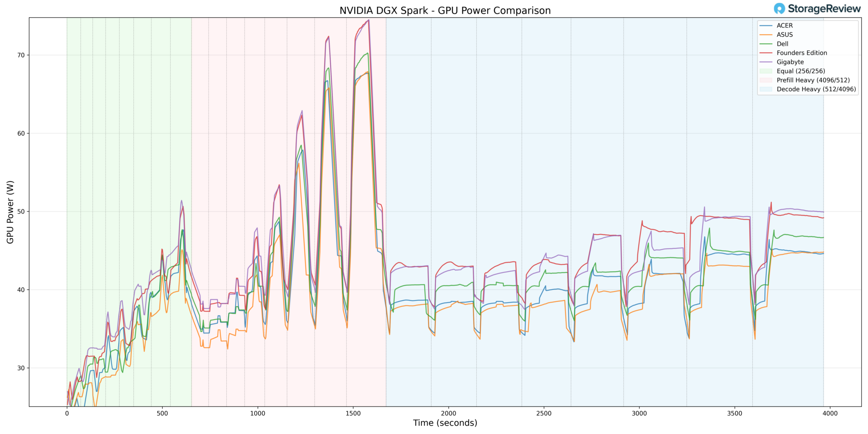Click the 3000 tick on the x-axis
868x434 pixels.
tap(639, 414)
